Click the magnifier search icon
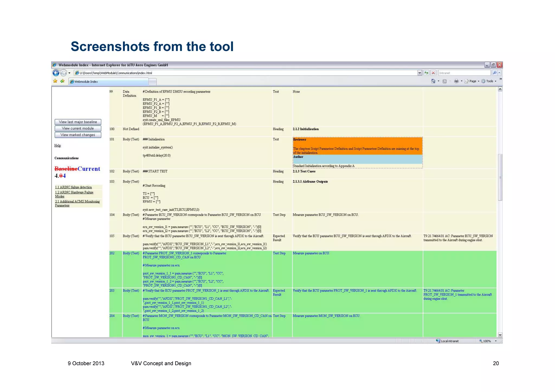Viewport: 555px width, 392px height. click(x=495, y=73)
